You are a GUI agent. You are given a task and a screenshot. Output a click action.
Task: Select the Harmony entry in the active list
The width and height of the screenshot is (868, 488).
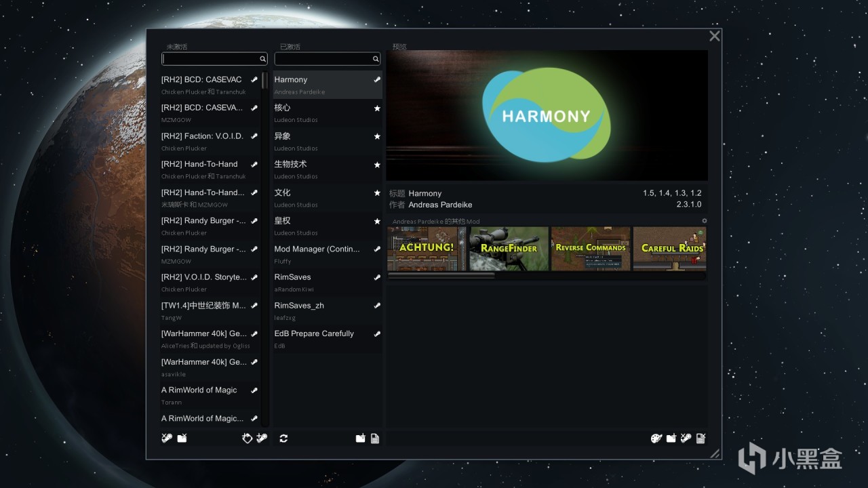pos(328,85)
